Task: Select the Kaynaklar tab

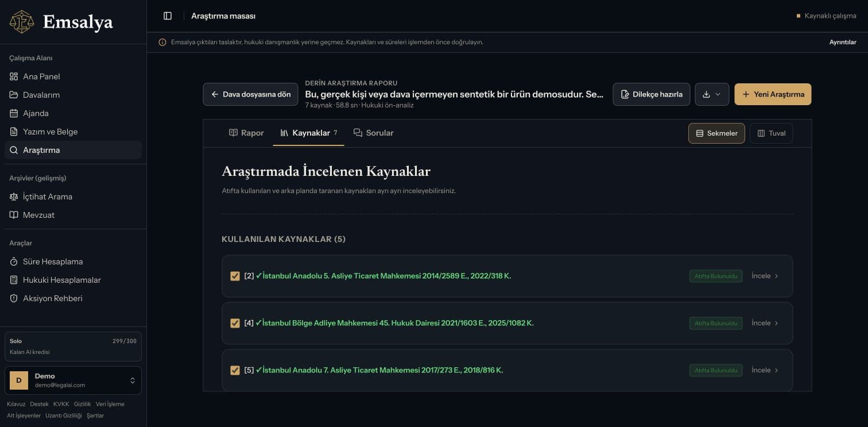Action: (x=309, y=133)
